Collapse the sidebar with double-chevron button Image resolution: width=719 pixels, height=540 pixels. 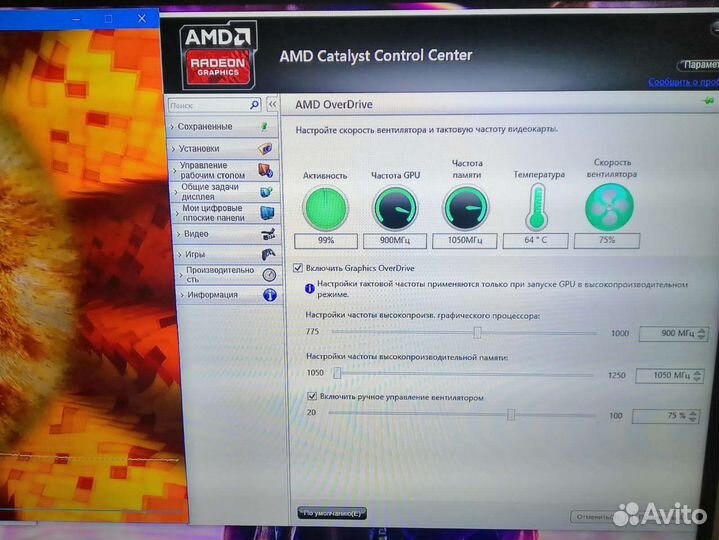point(272,105)
